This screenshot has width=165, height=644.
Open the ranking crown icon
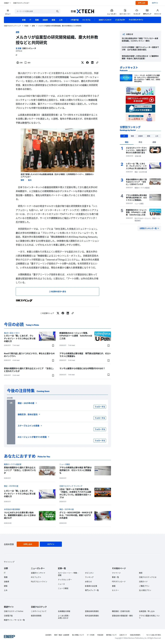click(x=137, y=11)
